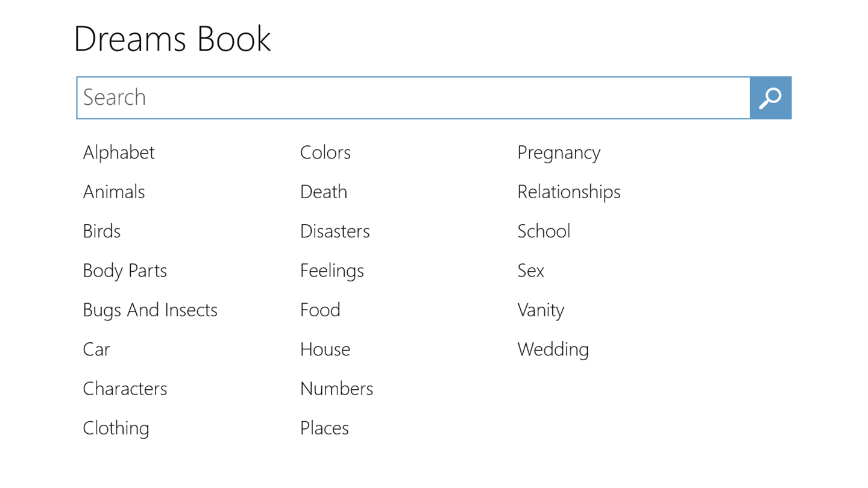Select the Numbers category
This screenshot has height=488, width=868.
pyautogui.click(x=336, y=389)
